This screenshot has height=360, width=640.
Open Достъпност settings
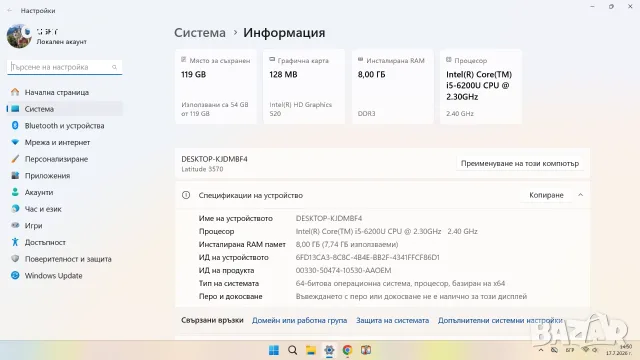click(64, 242)
